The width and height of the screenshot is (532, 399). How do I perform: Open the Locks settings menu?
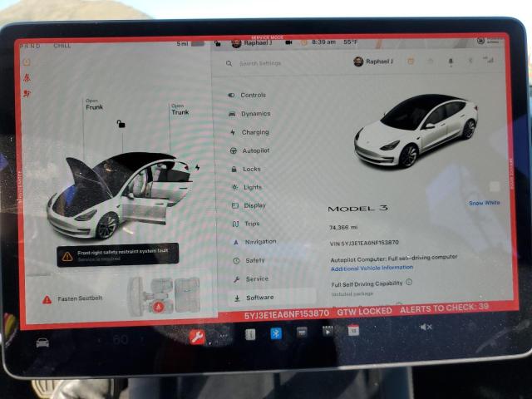pyautogui.click(x=246, y=169)
